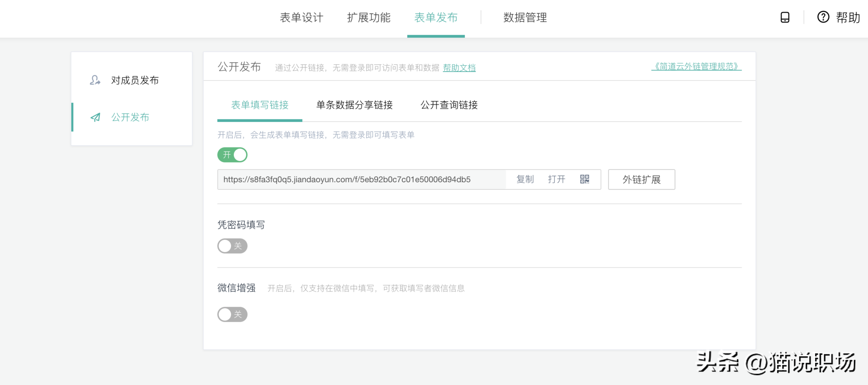
Task: Click the 公开发布 panel heading
Action: (239, 67)
